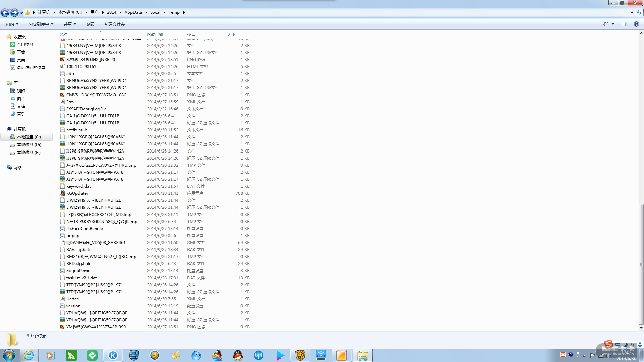Screen dimensions: 644x362
Task: Click the 刻录 toolbar item
Action: tap(90, 24)
